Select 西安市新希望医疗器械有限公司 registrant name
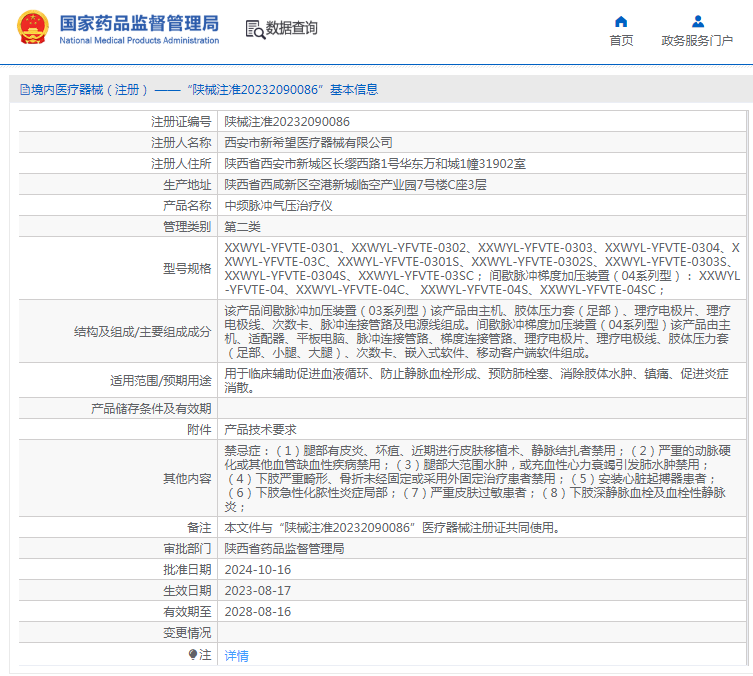Viewport: 753px width, 676px height. [x=308, y=143]
